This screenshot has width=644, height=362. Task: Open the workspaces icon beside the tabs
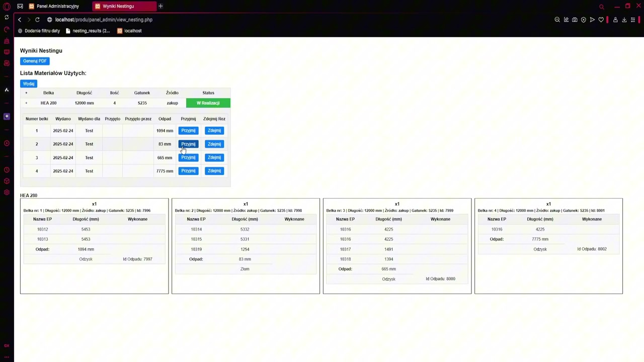pos(20,6)
